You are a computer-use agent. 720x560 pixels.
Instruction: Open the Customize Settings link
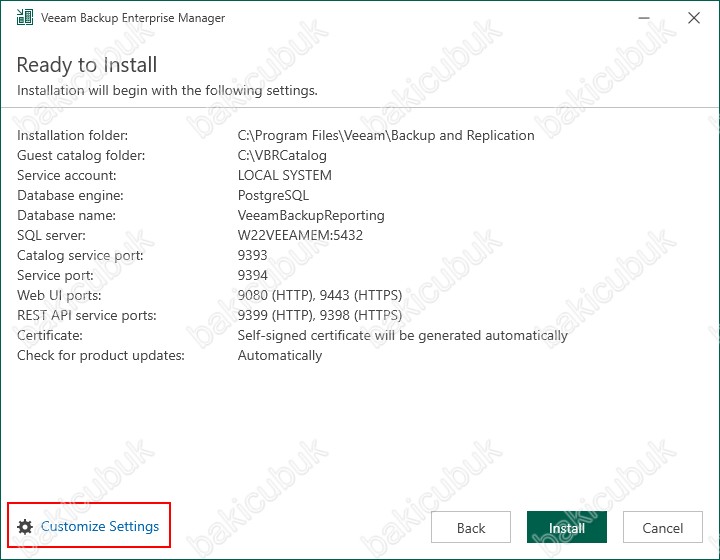point(100,526)
